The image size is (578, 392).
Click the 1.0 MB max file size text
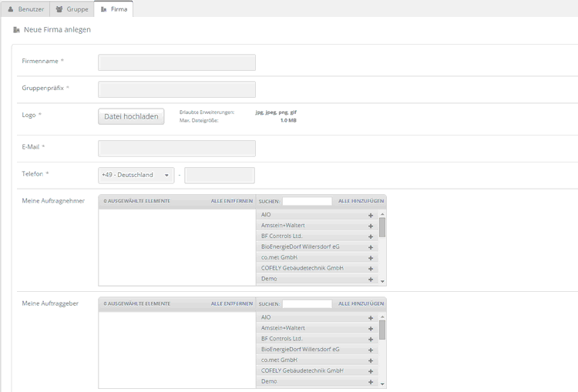[288, 120]
